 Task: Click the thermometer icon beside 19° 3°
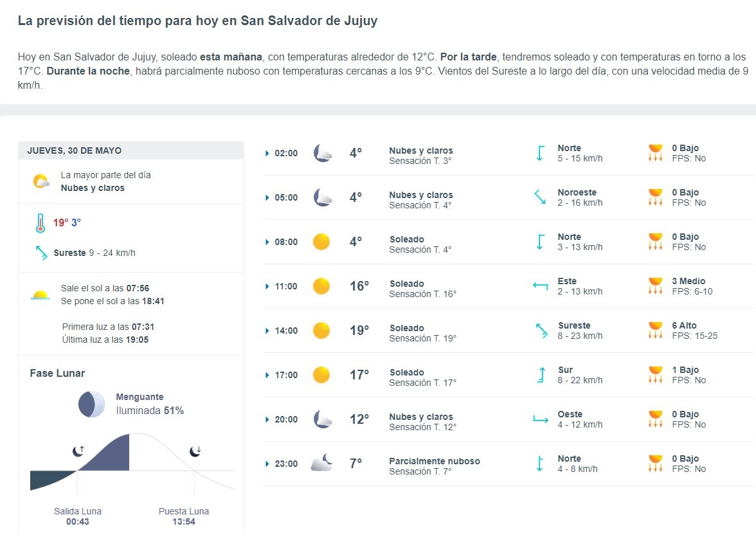40,223
